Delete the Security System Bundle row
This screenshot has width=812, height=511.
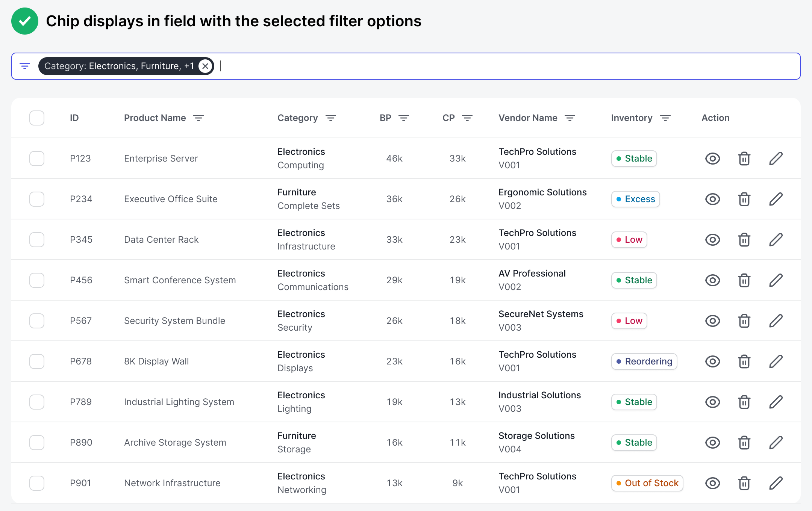tap(744, 321)
